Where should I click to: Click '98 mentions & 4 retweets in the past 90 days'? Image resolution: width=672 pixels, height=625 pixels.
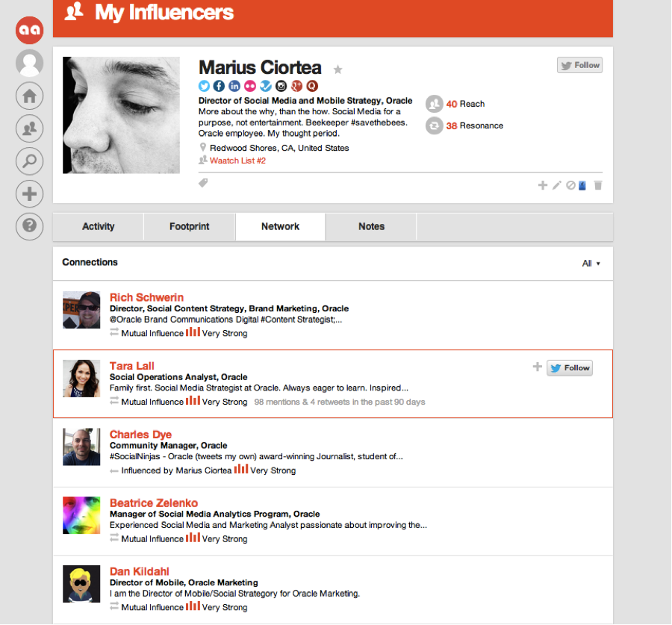[340, 402]
